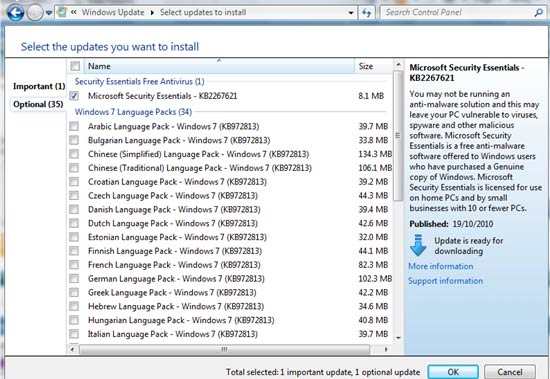The width and height of the screenshot is (550, 379).
Task: Check the Hungarian Language Pack box
Action: (x=74, y=320)
